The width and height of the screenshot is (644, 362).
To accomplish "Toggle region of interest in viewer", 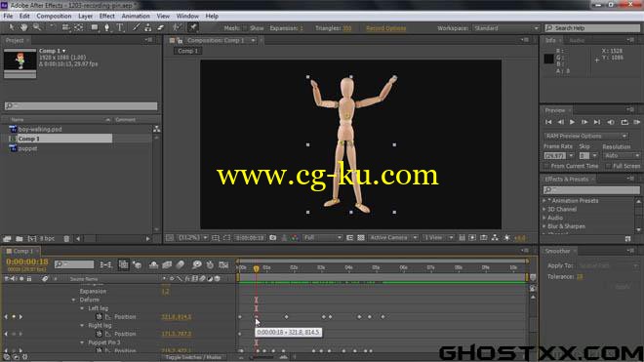I will point(349,238).
